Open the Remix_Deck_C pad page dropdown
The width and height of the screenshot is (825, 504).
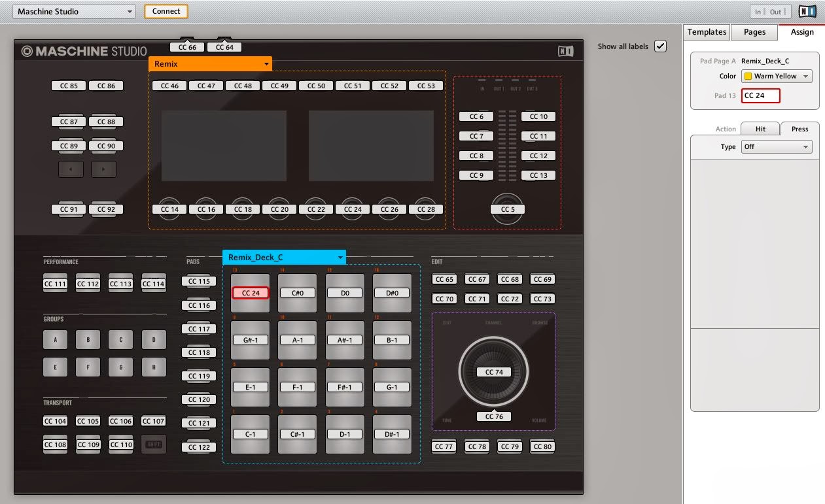284,258
